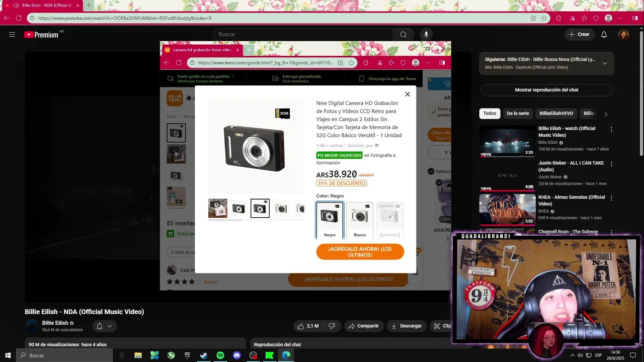Open the subscription bell dropdown for Billie Eilish
The height and width of the screenshot is (362, 644).
coord(104,326)
